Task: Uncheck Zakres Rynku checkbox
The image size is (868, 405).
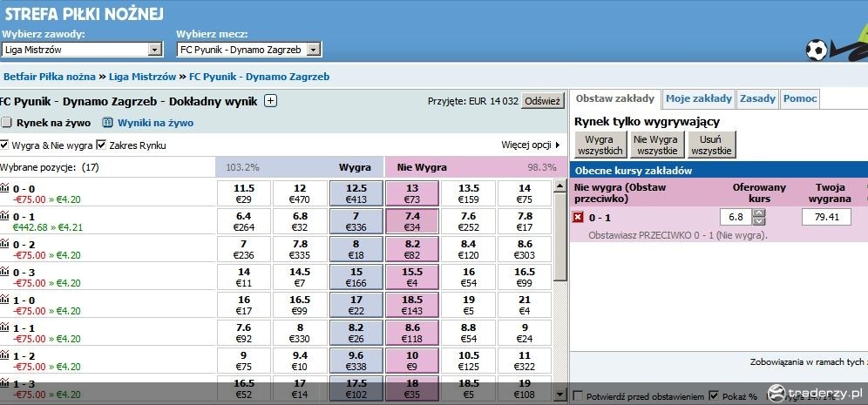Action: pos(101,145)
